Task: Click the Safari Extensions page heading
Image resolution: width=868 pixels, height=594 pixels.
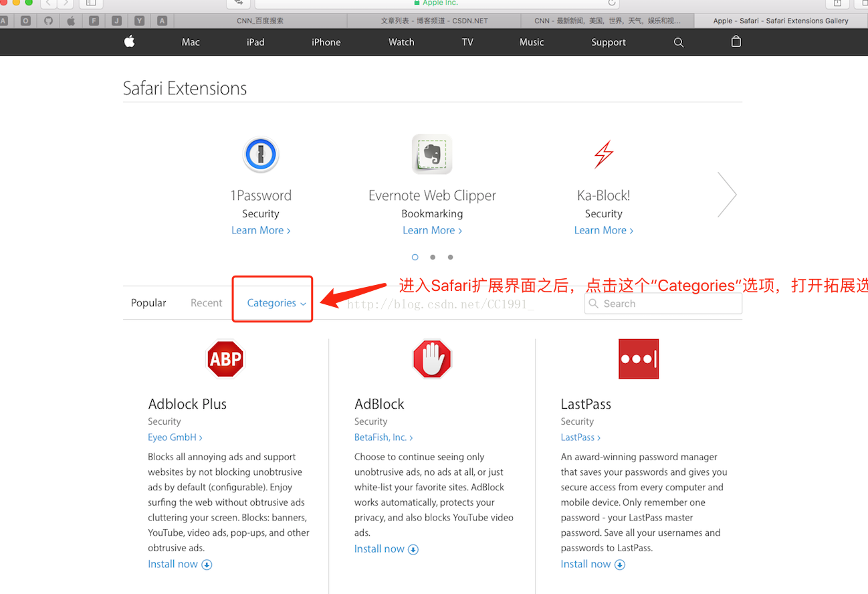Action: (x=185, y=88)
